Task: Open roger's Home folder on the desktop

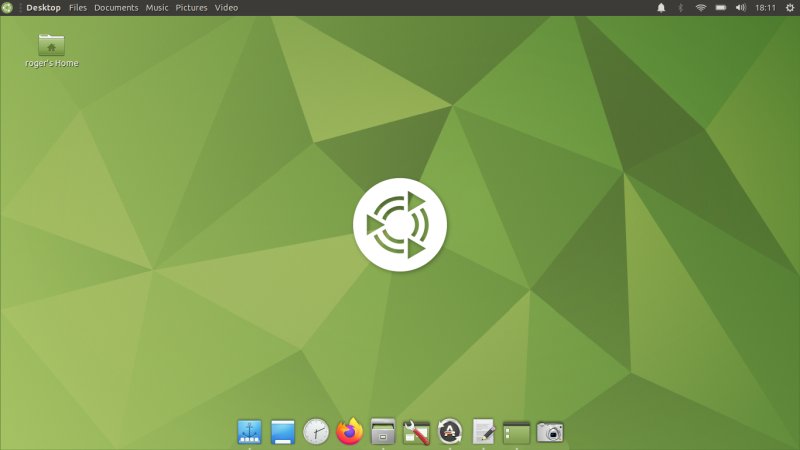Action: point(52,51)
